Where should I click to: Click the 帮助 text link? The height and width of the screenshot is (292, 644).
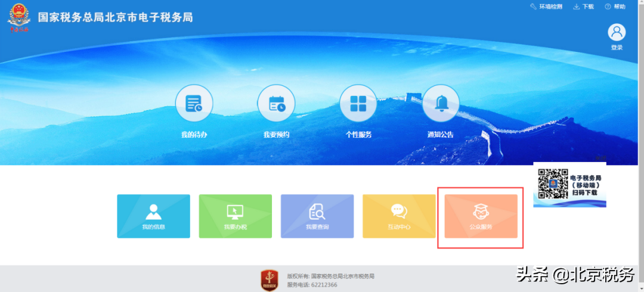(620, 7)
